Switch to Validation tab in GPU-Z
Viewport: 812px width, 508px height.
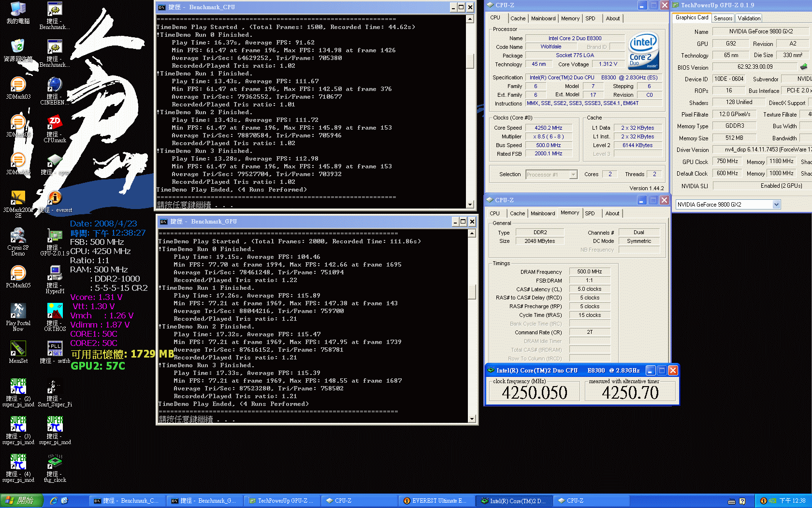coord(749,18)
